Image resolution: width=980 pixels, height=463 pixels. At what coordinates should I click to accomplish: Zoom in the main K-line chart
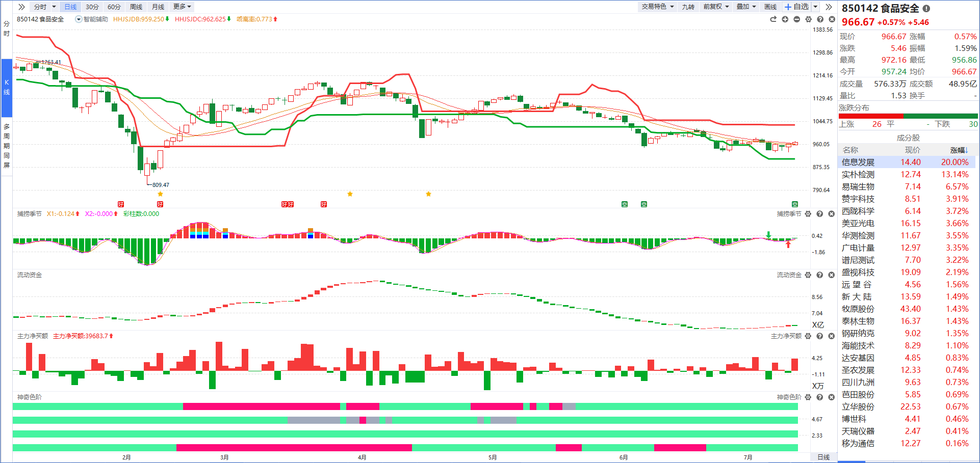(x=785, y=19)
